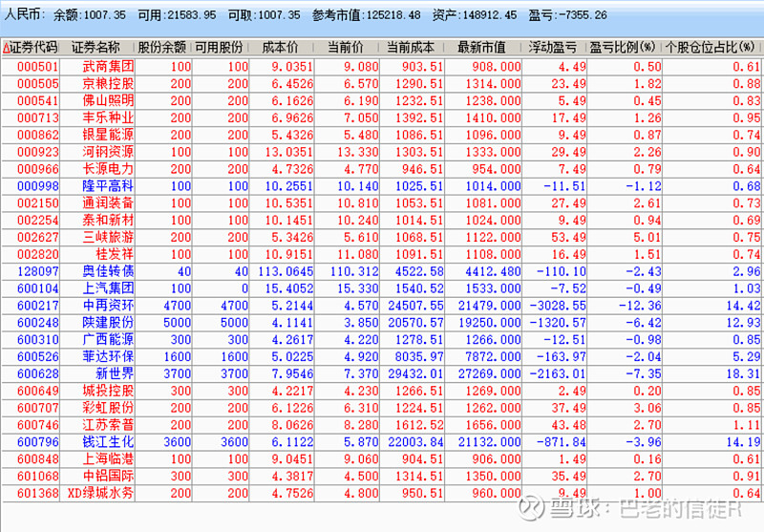Select stock code 000998

38,186
